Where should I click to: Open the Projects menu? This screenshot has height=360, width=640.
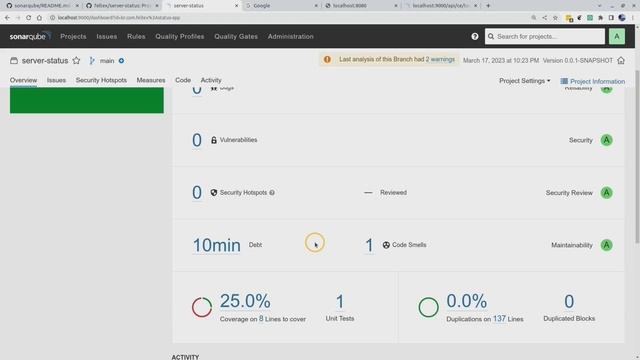tap(73, 36)
